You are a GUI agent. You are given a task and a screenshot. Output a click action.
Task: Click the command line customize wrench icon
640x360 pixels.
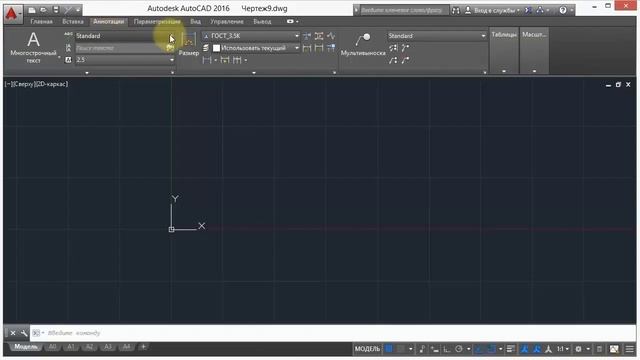click(x=24, y=333)
